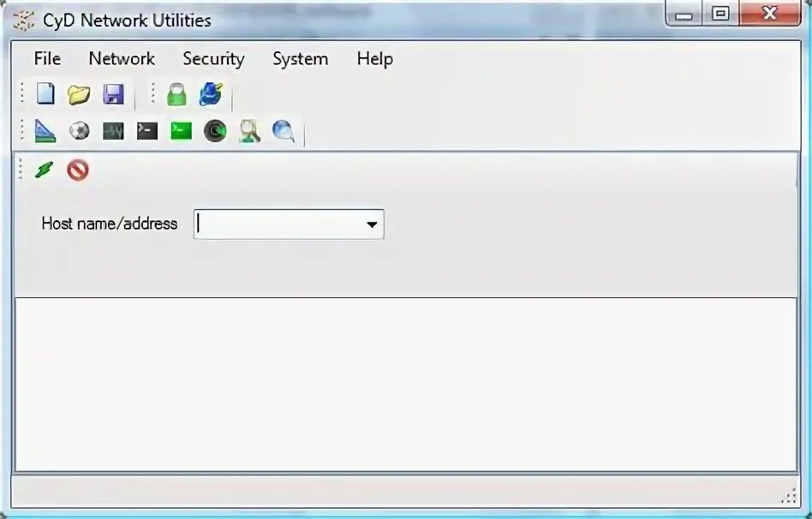
Task: Click the empty results output pane
Action: pyautogui.click(x=405, y=385)
